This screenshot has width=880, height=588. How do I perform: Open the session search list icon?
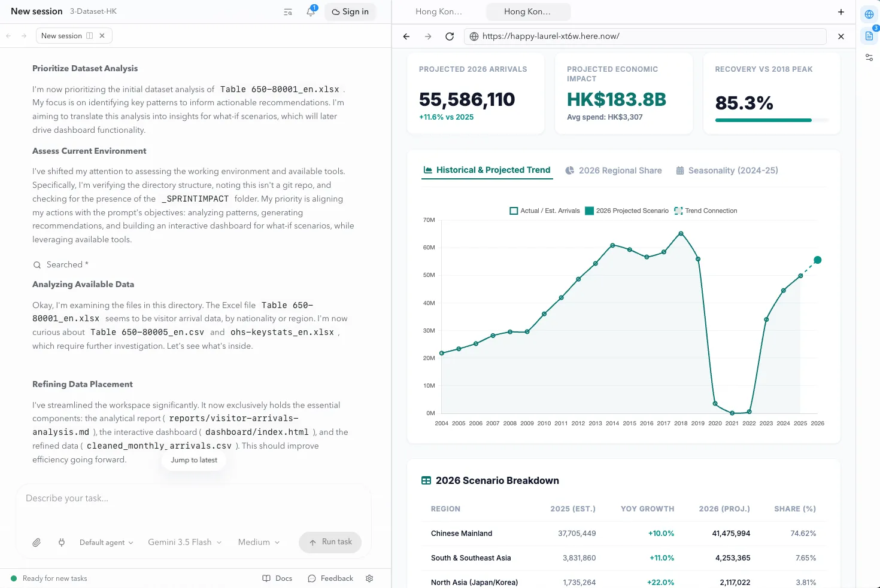click(288, 12)
